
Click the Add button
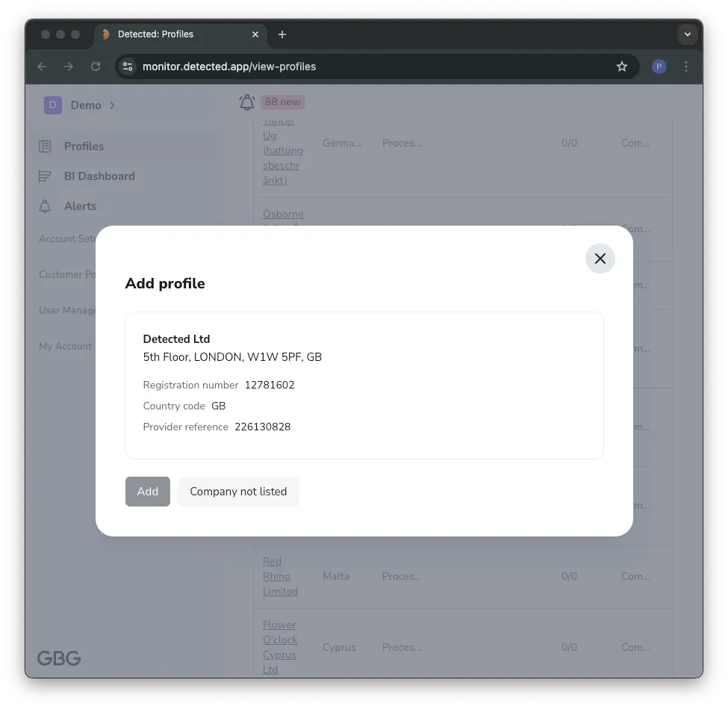[x=148, y=491]
